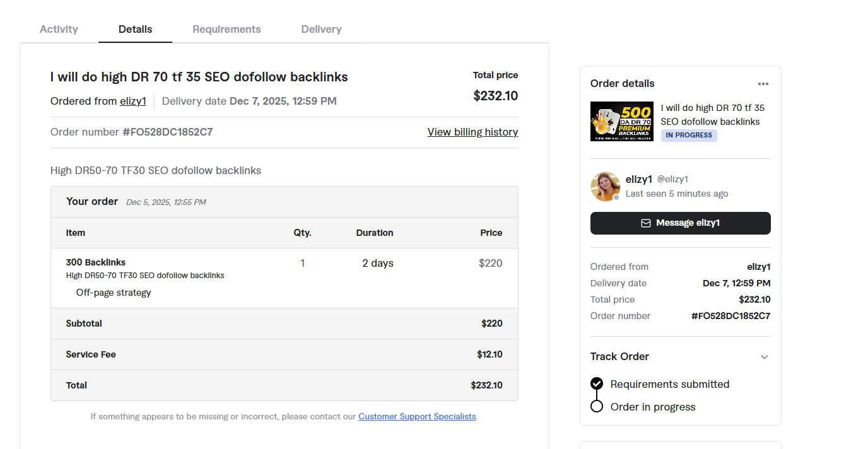Open the Requirements tab
868x449 pixels.
pyautogui.click(x=226, y=29)
